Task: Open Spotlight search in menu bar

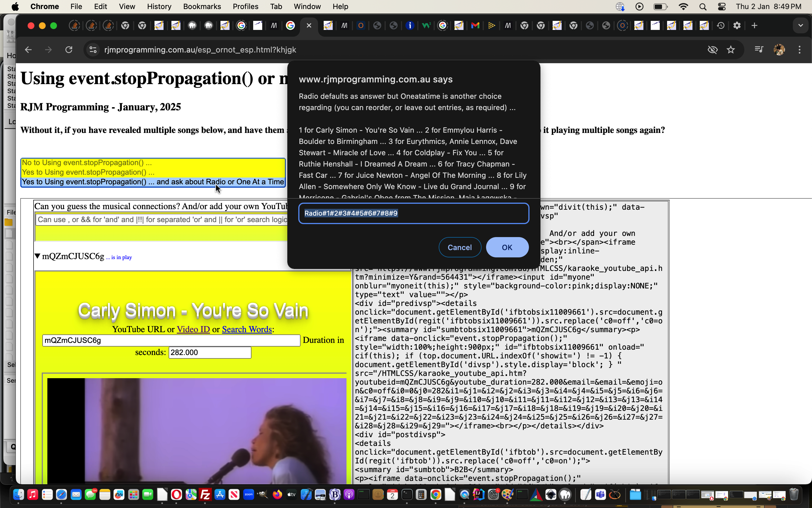Action: click(703, 6)
